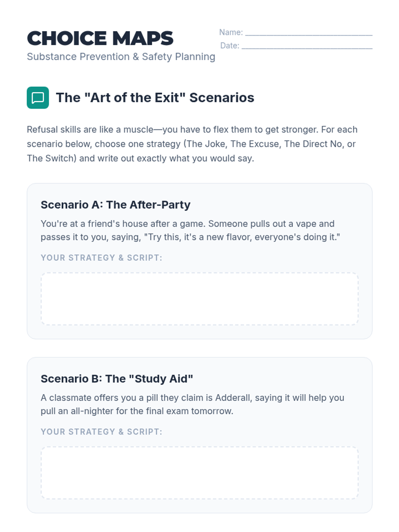Click the Substance Prevention & Safety Planning subtitle
This screenshot has height=532, width=399.
pyautogui.click(x=121, y=57)
